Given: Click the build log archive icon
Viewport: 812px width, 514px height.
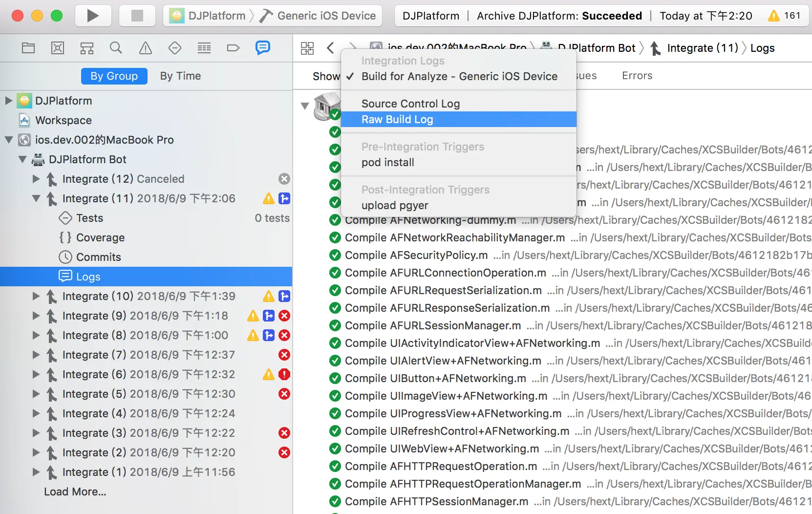Looking at the screenshot, I should tap(327, 106).
